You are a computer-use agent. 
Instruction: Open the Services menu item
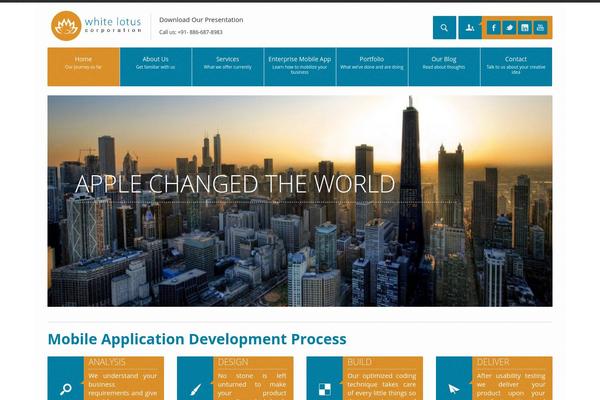(228, 67)
